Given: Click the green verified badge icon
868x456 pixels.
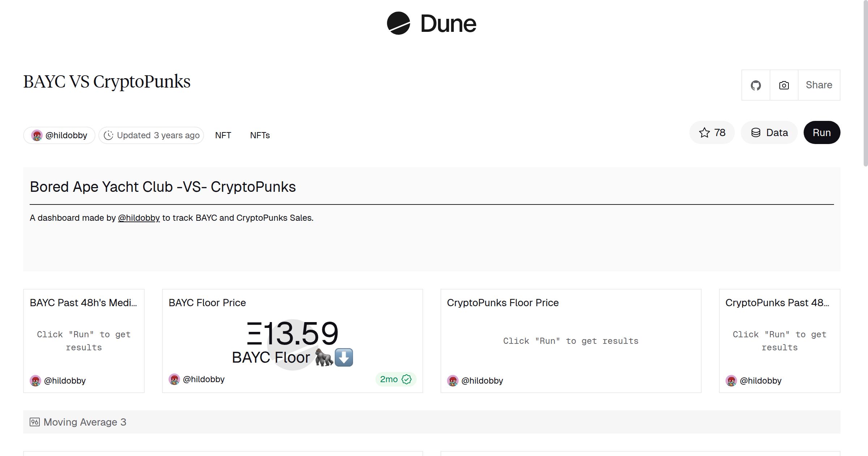Looking at the screenshot, I should pyautogui.click(x=407, y=379).
